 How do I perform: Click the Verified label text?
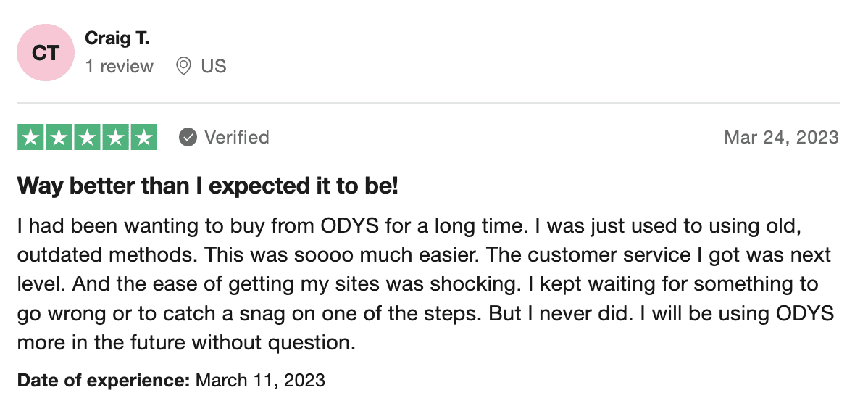click(236, 137)
